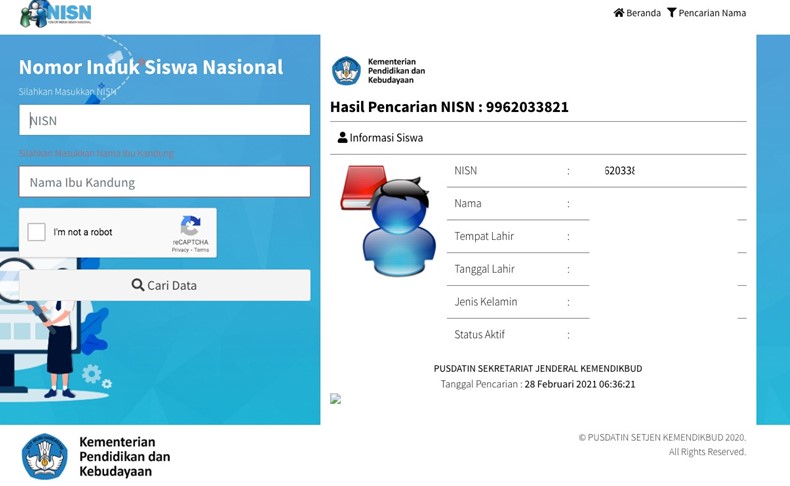
Task: Click the house icon beside Beranda
Action: pyautogui.click(x=619, y=12)
